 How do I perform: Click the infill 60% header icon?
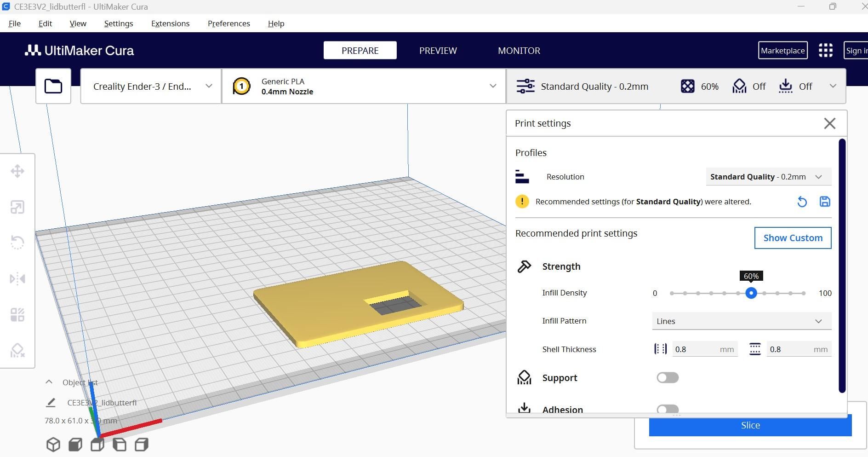tap(688, 86)
